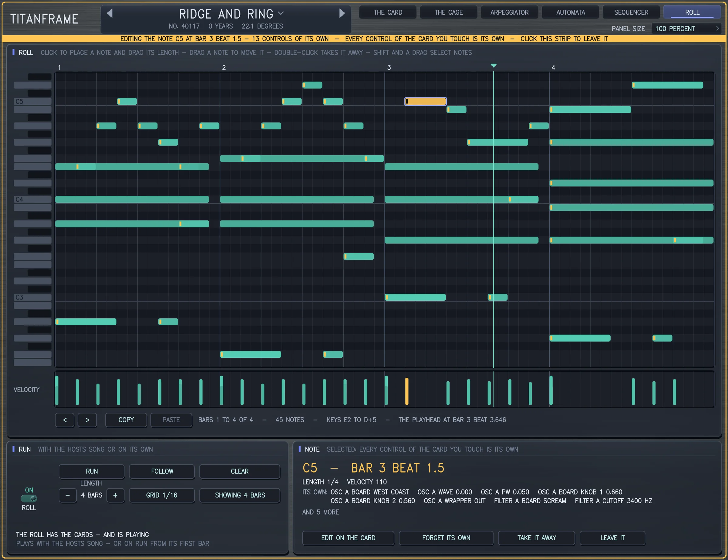The height and width of the screenshot is (560, 728).
Task: Change the Grid 1/16 setting
Action: pos(162,495)
